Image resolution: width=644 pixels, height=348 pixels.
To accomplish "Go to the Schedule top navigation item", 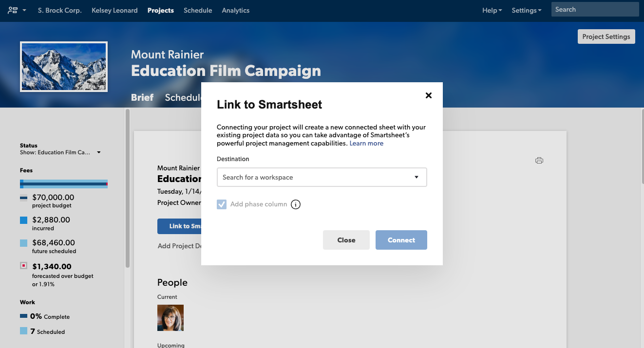I will pyautogui.click(x=198, y=10).
